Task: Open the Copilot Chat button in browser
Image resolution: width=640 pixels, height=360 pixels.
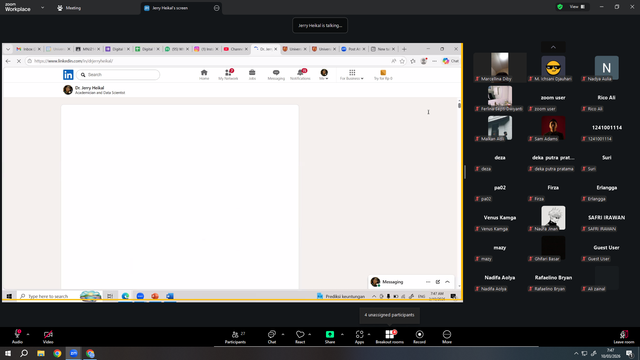Action: [x=451, y=61]
